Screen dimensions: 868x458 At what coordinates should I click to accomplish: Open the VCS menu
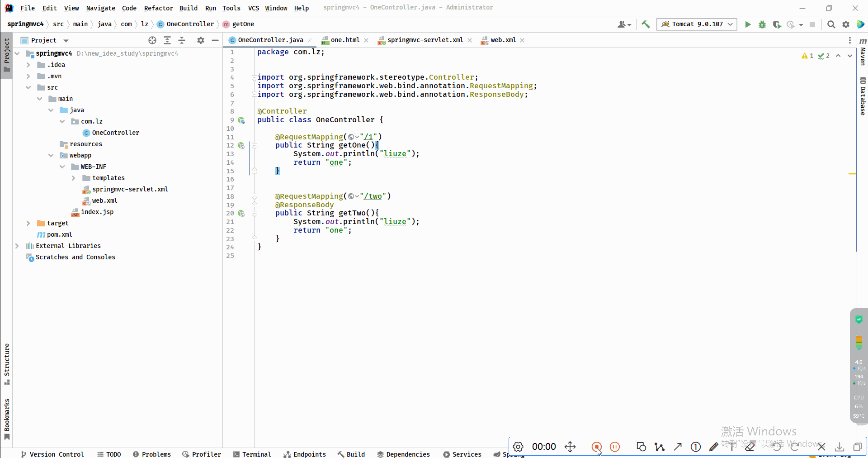[x=254, y=8]
